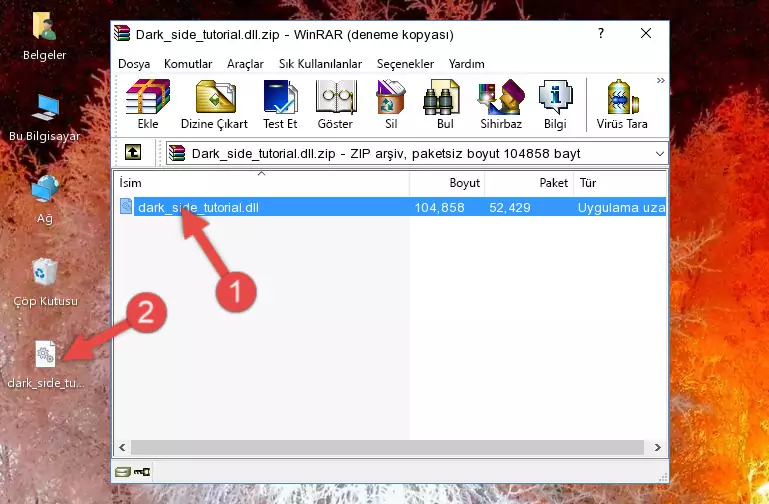This screenshot has width=769, height=504.
Task: Start the Virüs Tara scan
Action: pyautogui.click(x=622, y=104)
